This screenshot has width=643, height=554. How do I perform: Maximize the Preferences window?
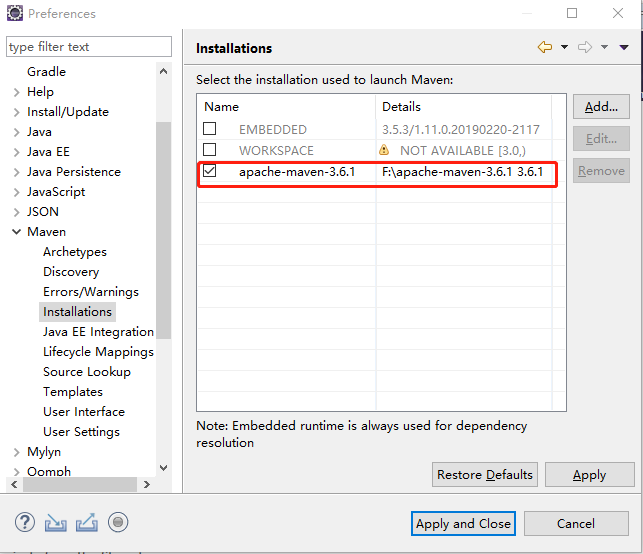(572, 13)
